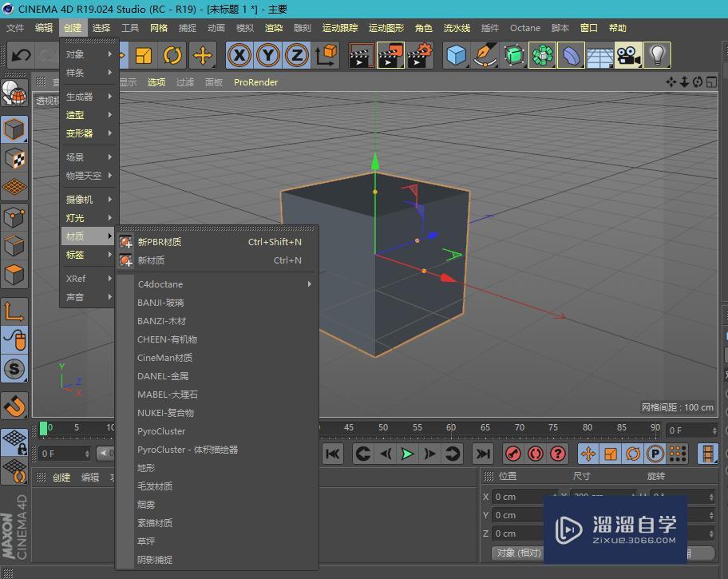Viewport: 728px width, 579px height.
Task: Switch to Polygons mode
Action: click(x=14, y=275)
